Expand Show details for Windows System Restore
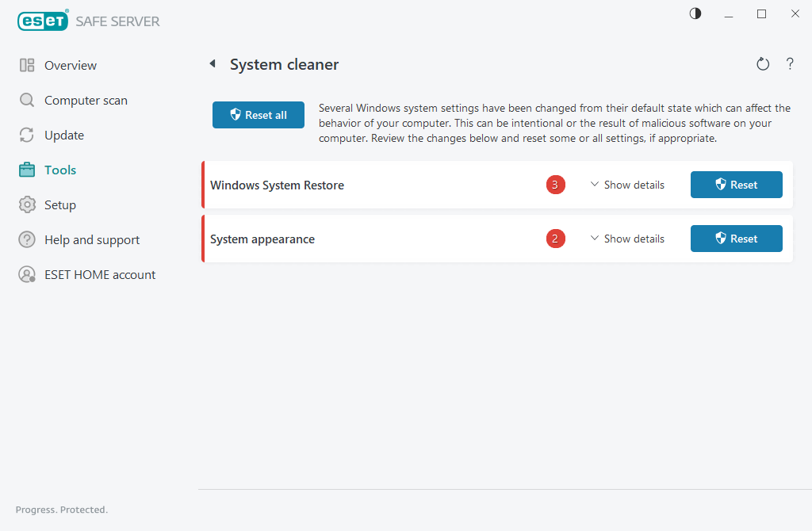812x531 pixels. point(627,185)
